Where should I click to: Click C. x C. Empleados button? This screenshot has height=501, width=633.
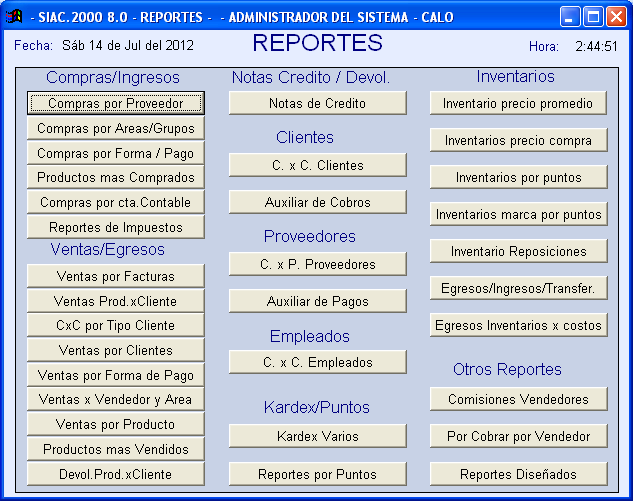tap(317, 363)
